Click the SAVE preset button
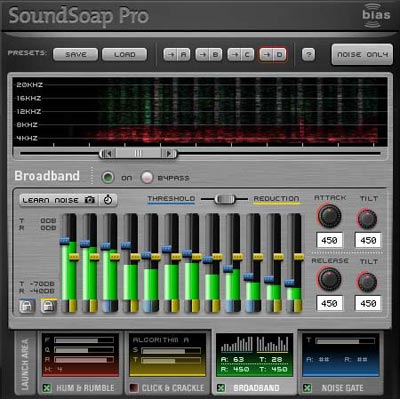This screenshot has height=399, width=400. [x=76, y=55]
